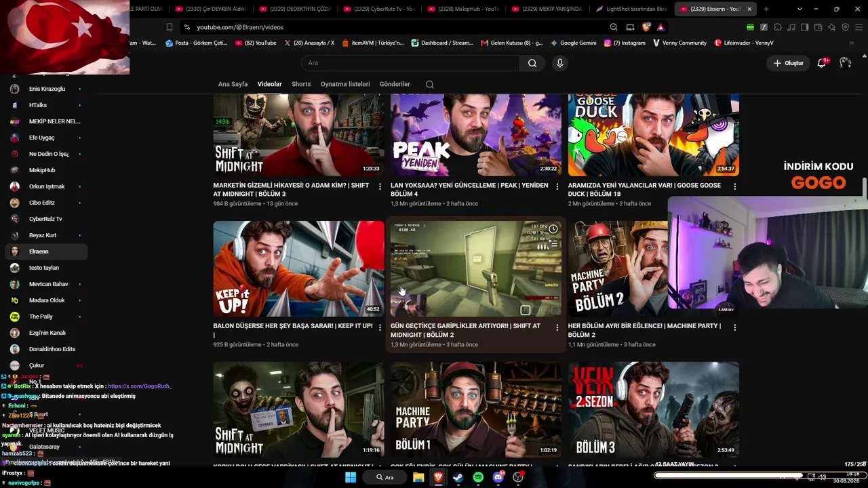868x488 pixels.
Task: Open Spotify from the taskbar
Action: pos(478,477)
